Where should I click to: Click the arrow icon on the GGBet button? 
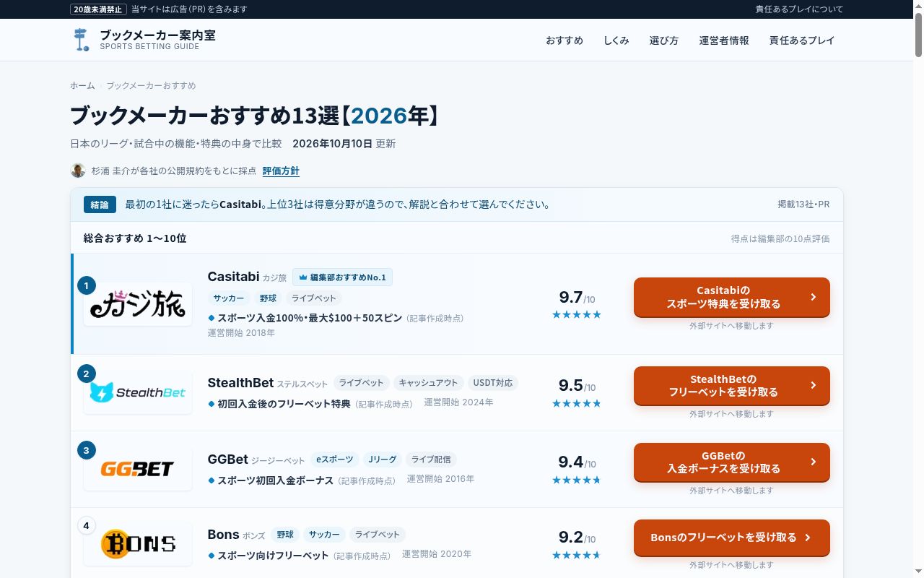(x=814, y=462)
